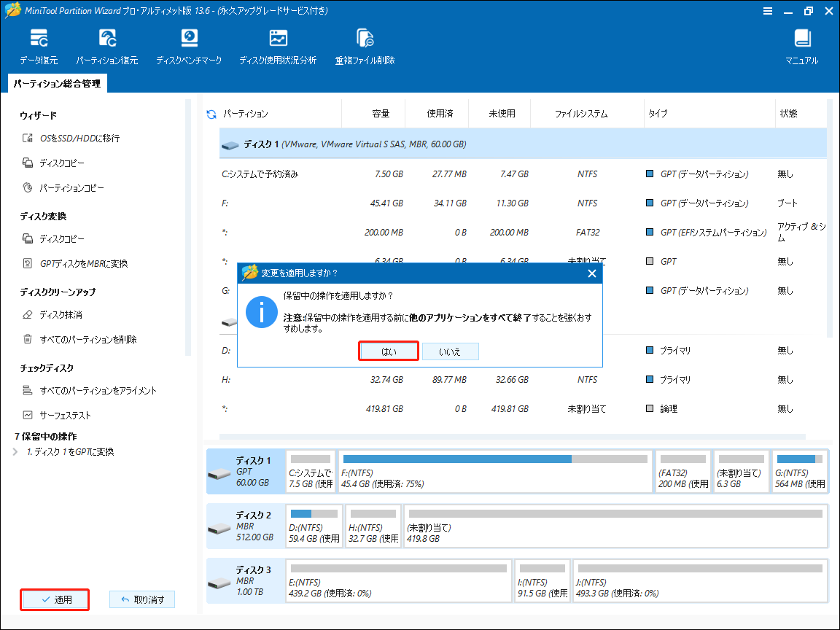Screen dimensions: 840x630
Task: Select (FAT32) 200 MB block in disk map
Action: pos(683,472)
